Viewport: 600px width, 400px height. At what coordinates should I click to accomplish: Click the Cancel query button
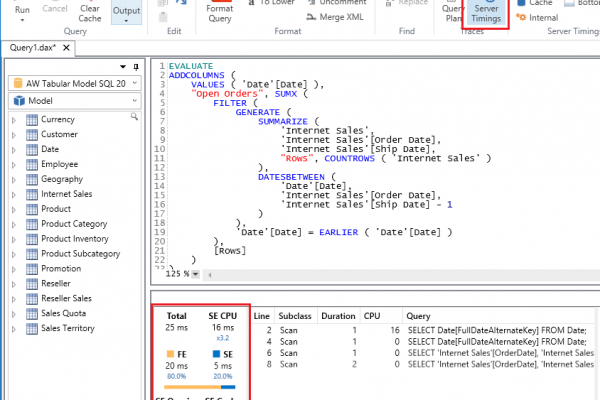coord(55,8)
